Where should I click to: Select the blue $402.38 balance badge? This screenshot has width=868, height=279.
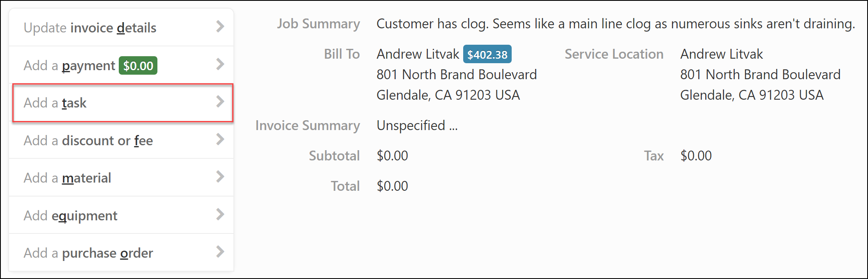(487, 54)
